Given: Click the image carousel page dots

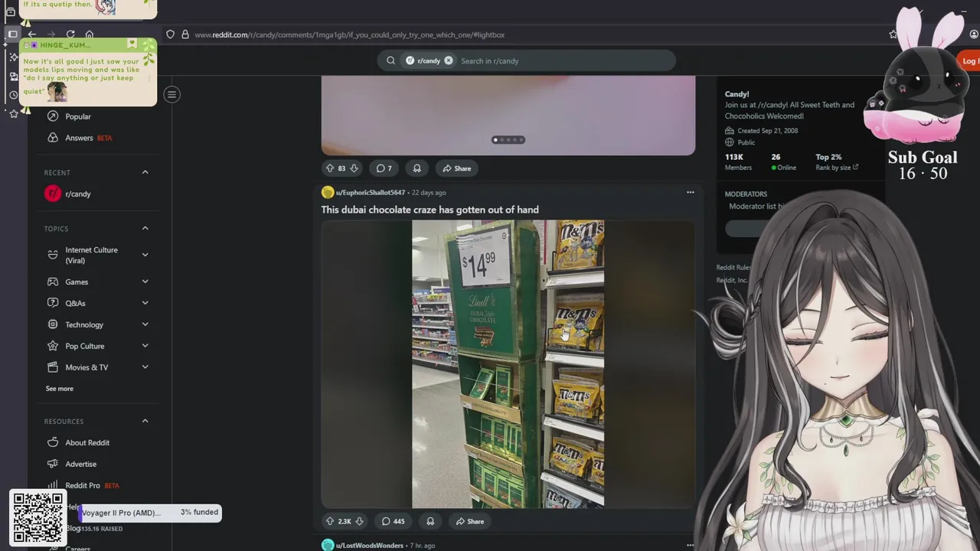Looking at the screenshot, I should pyautogui.click(x=508, y=139).
